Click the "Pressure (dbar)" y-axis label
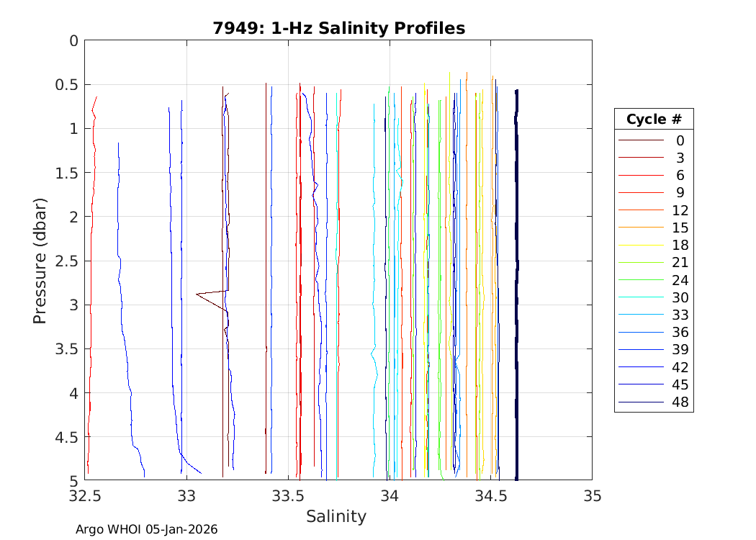 click(40, 260)
